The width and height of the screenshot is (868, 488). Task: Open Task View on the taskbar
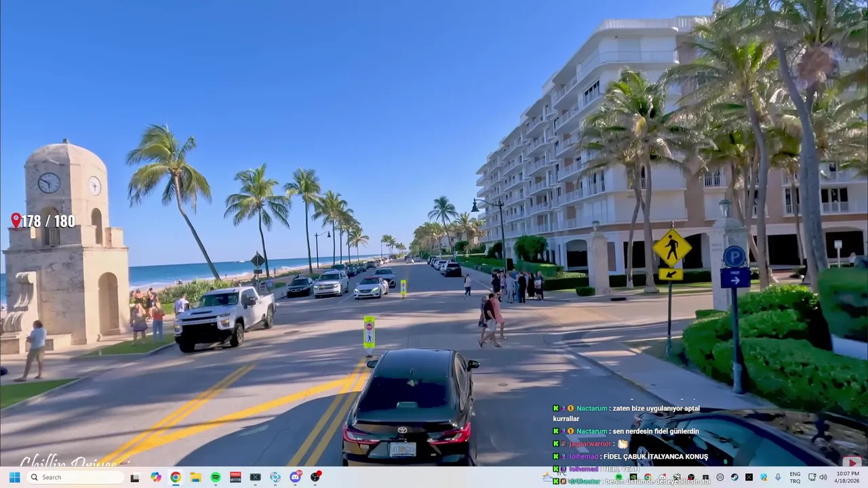point(135,477)
